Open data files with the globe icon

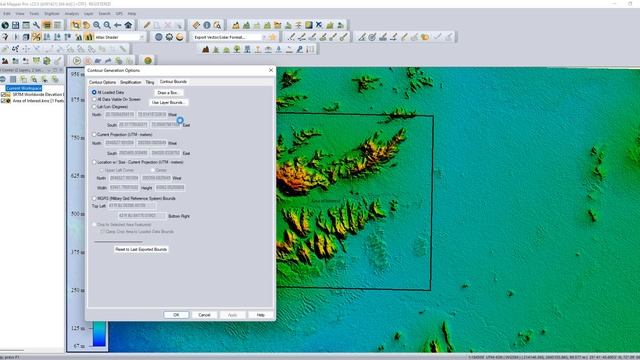tap(5, 25)
